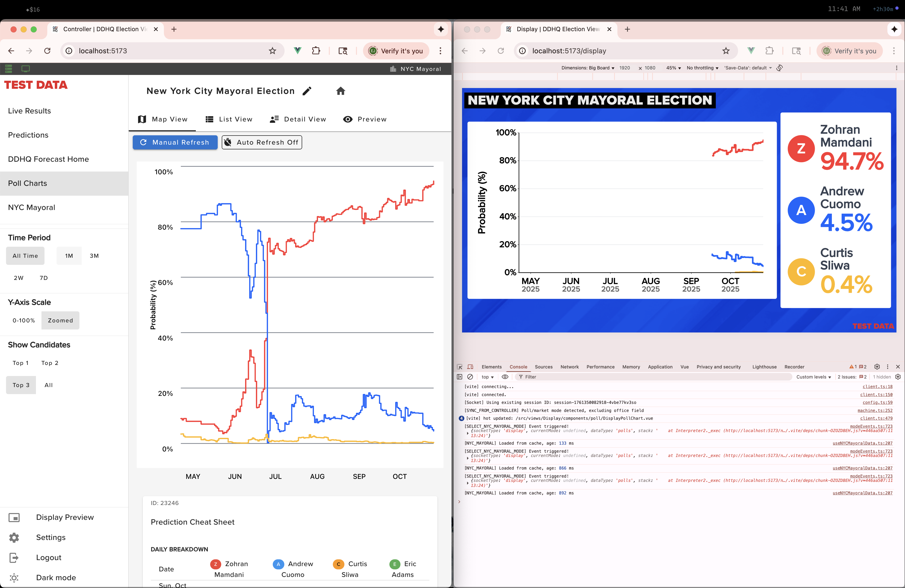Viewport: 905px width, 588px height.
Task: Click the monitor icon in dark header bar
Action: pos(25,69)
